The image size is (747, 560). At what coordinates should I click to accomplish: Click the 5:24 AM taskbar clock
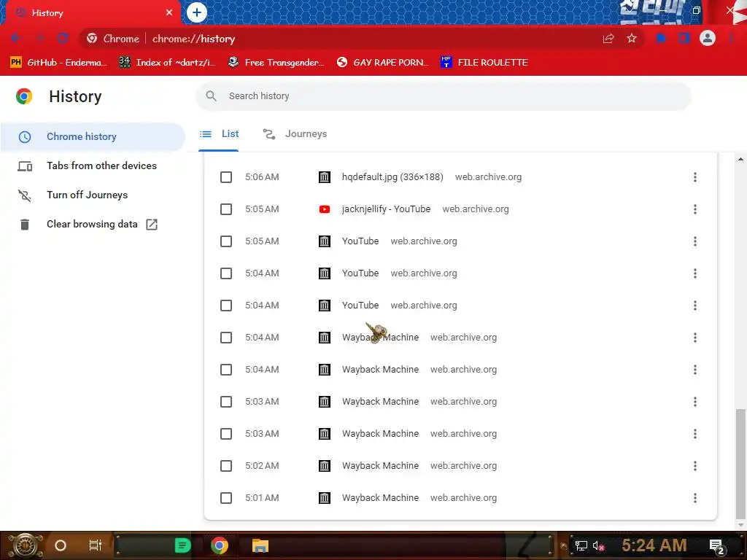(654, 545)
